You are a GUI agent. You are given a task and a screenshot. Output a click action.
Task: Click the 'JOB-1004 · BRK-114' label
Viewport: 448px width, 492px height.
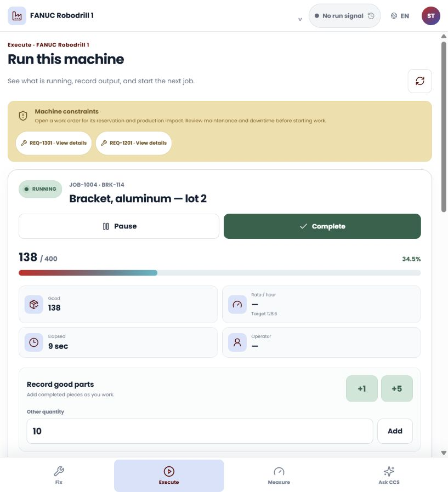pyautogui.click(x=97, y=185)
